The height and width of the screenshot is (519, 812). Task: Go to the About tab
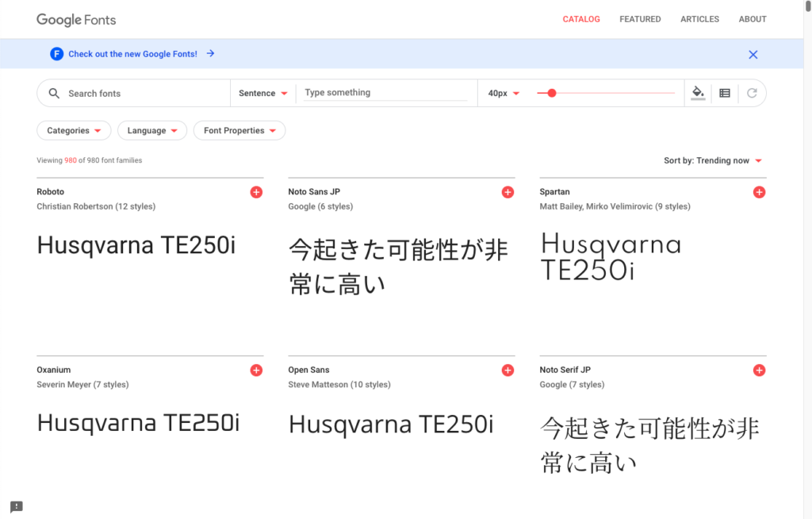pos(753,19)
